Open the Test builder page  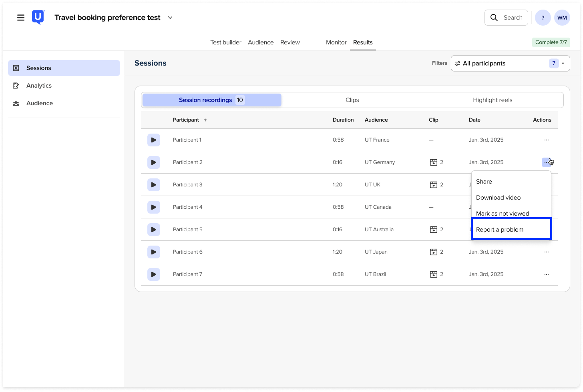pos(226,42)
